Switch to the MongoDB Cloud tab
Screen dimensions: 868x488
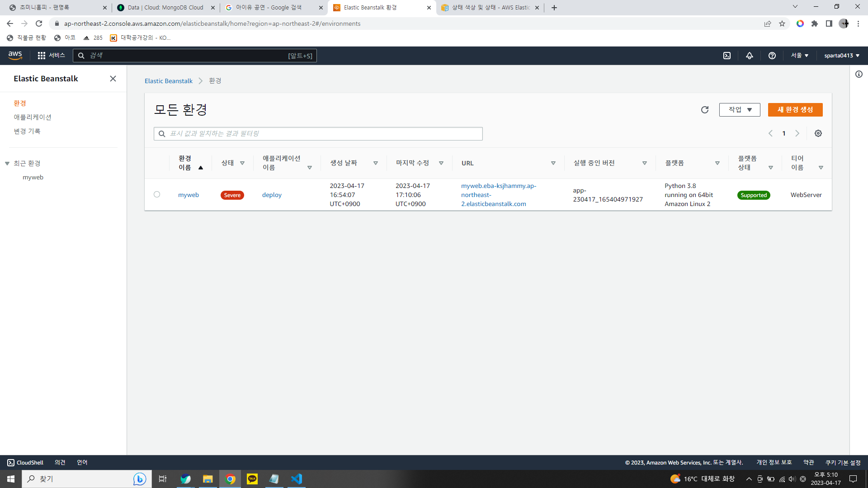click(x=165, y=8)
